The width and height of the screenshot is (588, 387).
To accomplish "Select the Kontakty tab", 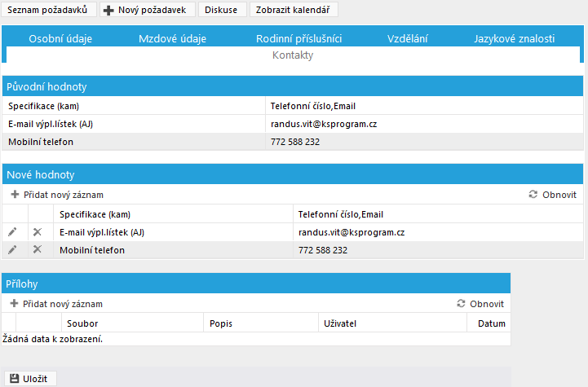I will 293,55.
